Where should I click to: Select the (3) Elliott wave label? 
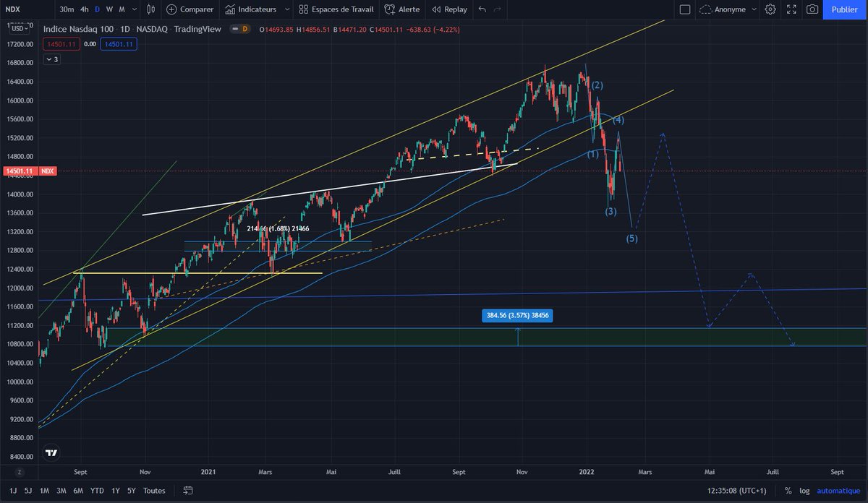coord(611,211)
